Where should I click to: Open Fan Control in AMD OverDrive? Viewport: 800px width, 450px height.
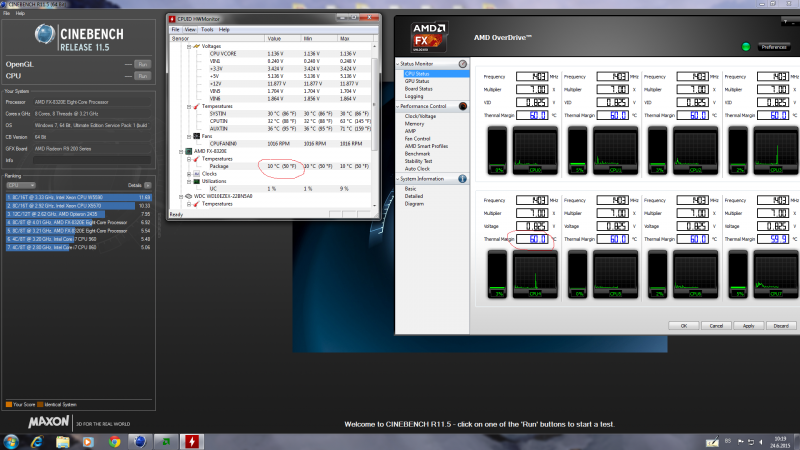click(417, 139)
